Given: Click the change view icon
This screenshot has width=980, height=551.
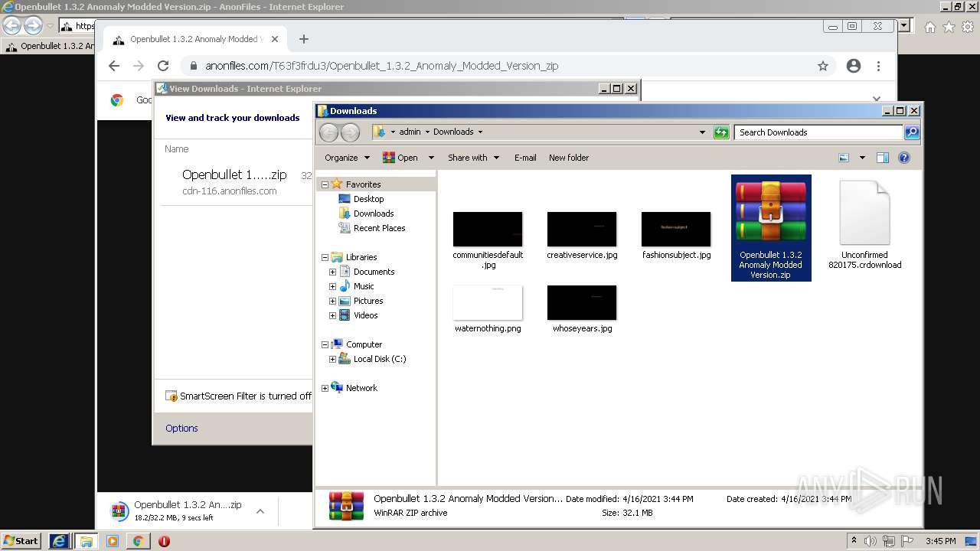Looking at the screenshot, I should point(844,158).
